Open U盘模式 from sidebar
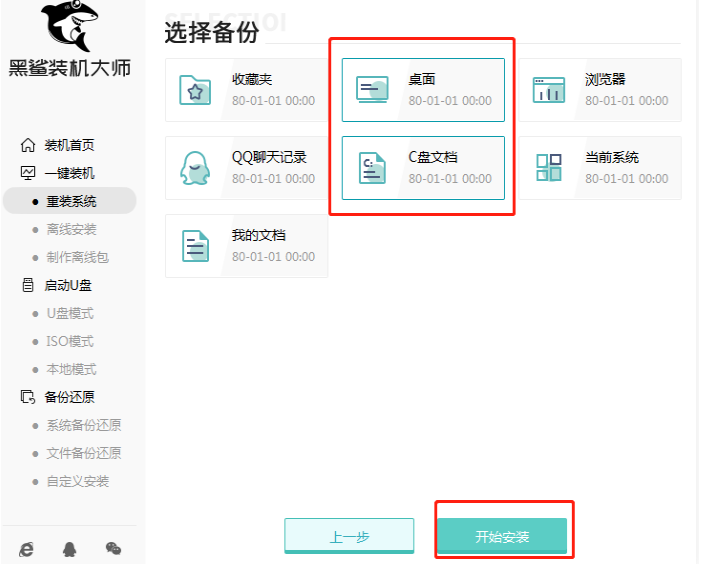This screenshot has width=712, height=575. click(x=69, y=313)
